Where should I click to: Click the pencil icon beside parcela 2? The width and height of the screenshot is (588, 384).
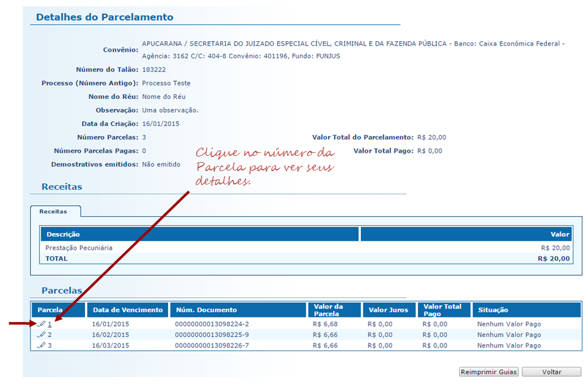click(x=41, y=335)
